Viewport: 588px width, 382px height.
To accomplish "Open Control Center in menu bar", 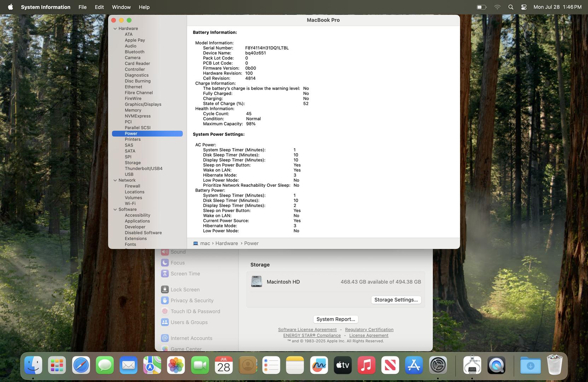I will click(x=524, y=7).
